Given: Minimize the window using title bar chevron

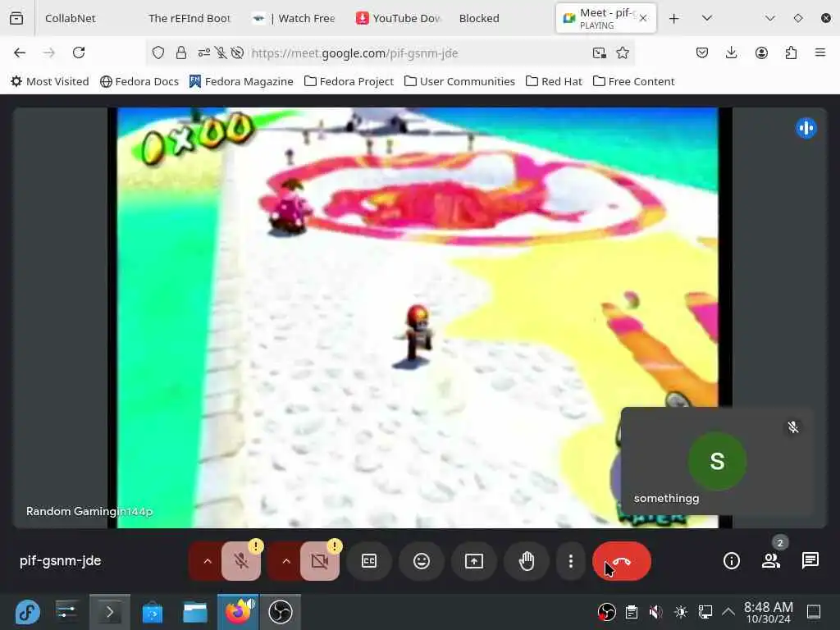Looking at the screenshot, I should (769, 18).
